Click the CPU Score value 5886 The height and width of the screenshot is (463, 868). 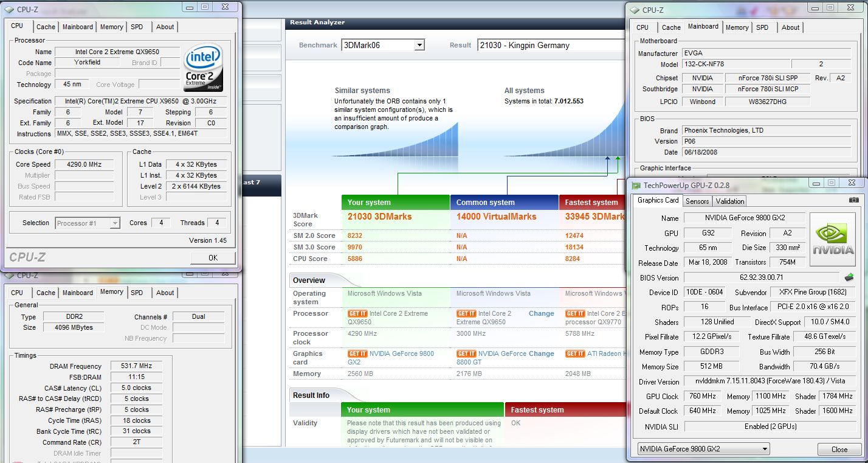[355, 259]
